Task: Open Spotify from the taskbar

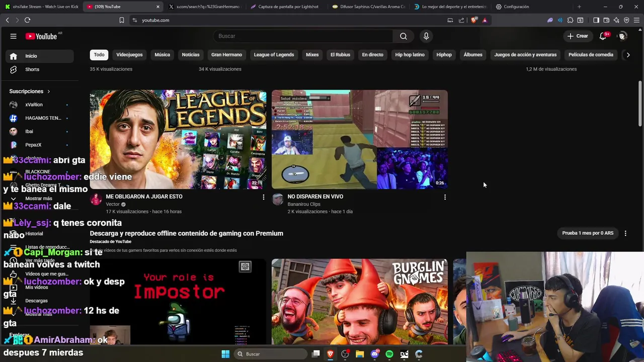Action: tap(389, 354)
